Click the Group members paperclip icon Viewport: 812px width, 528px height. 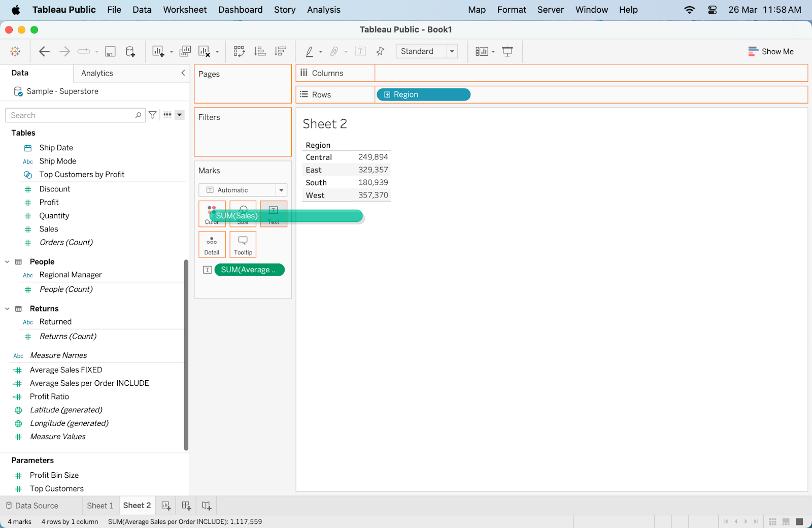click(334, 51)
